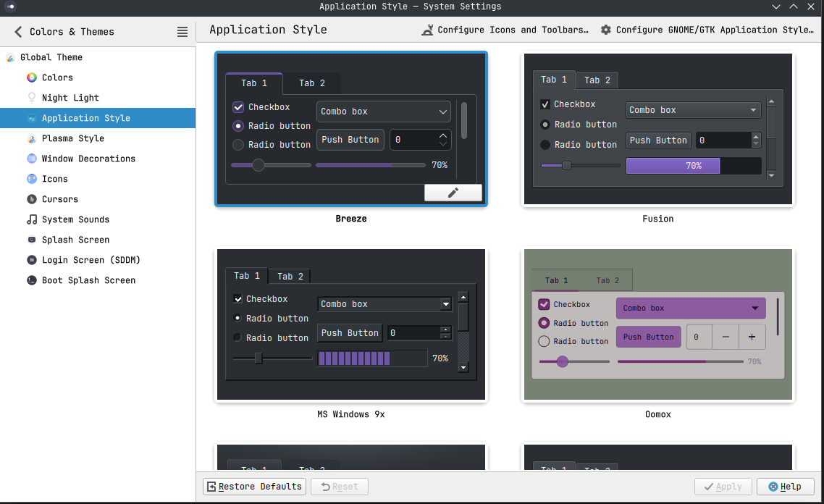
Task: Go back from Colors & Themes
Action: (x=18, y=32)
